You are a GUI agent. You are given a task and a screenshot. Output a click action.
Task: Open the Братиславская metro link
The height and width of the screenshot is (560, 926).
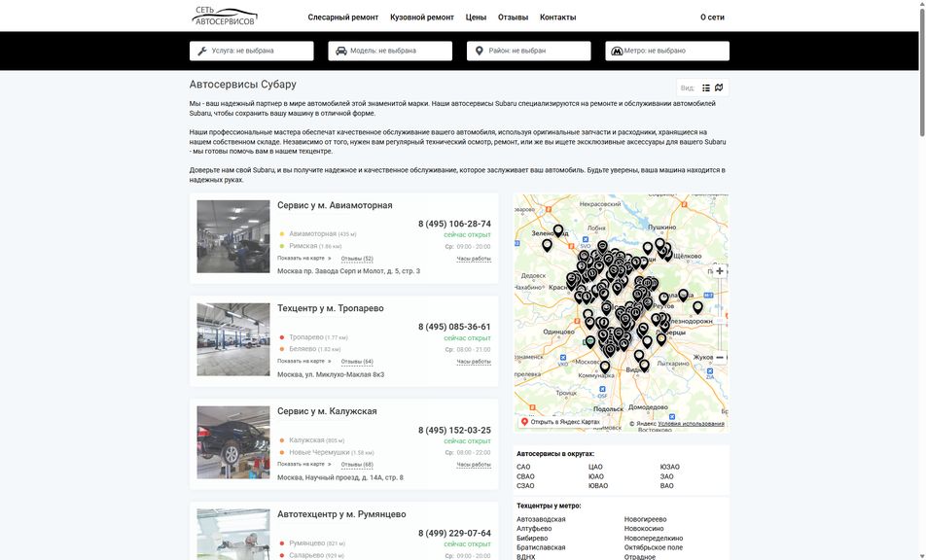tap(541, 547)
